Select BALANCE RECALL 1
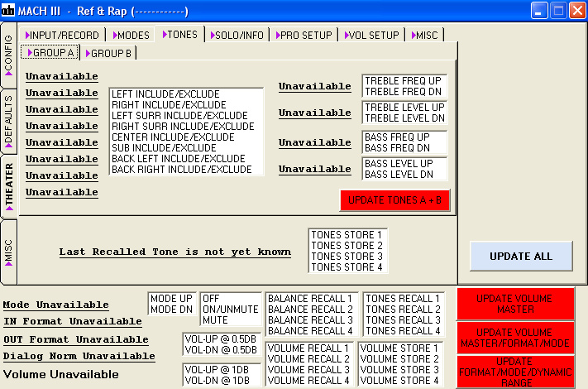This screenshot has width=588, height=389. (x=310, y=299)
